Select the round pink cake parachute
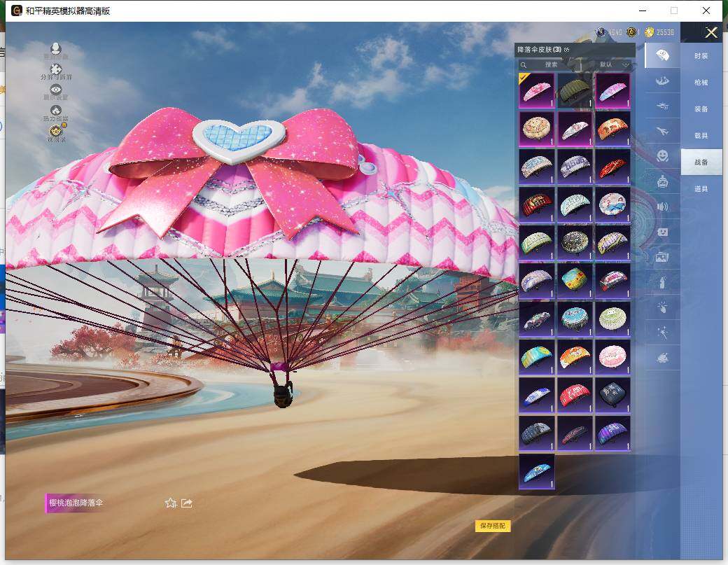Viewport: 728px width, 565px height. coord(612,356)
